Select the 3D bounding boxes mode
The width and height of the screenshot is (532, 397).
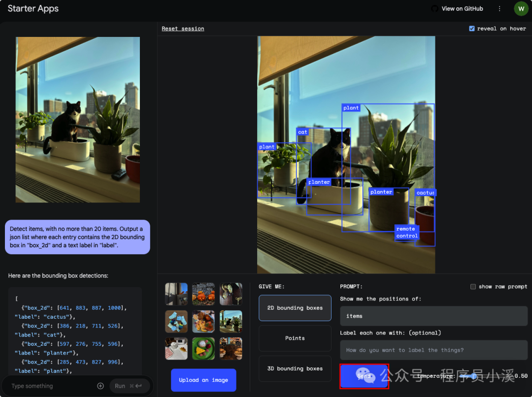[x=295, y=368]
